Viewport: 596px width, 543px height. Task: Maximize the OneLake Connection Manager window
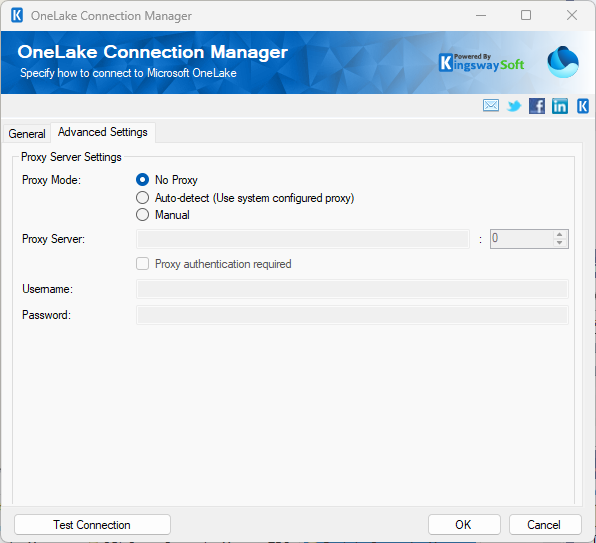pos(526,16)
